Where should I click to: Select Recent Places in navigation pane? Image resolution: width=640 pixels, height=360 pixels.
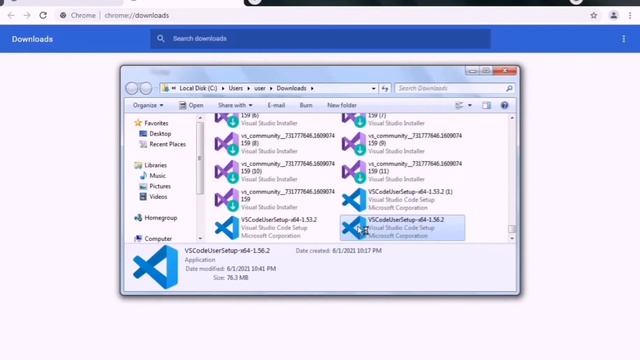tap(163, 144)
